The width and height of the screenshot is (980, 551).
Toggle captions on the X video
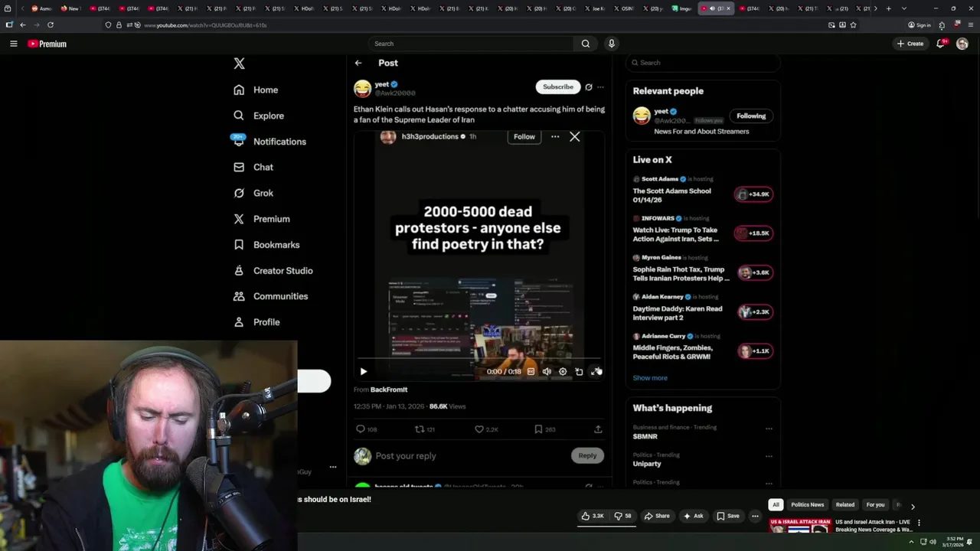coord(531,371)
